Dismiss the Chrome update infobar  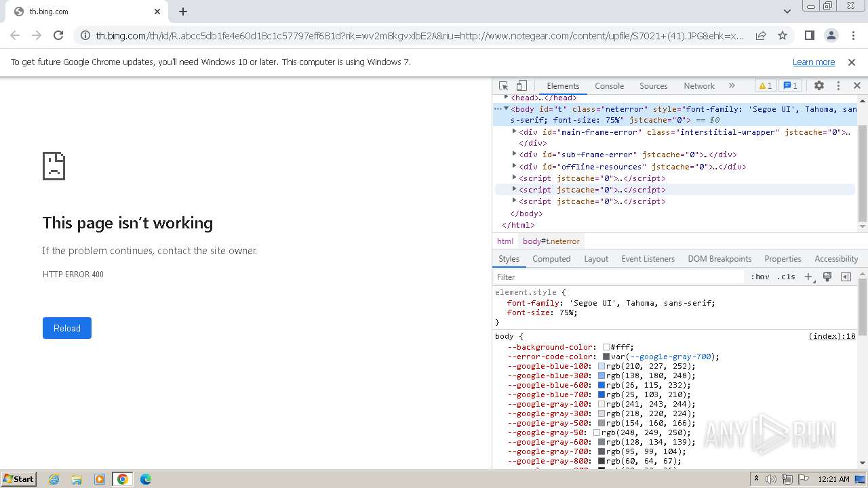tap(852, 62)
